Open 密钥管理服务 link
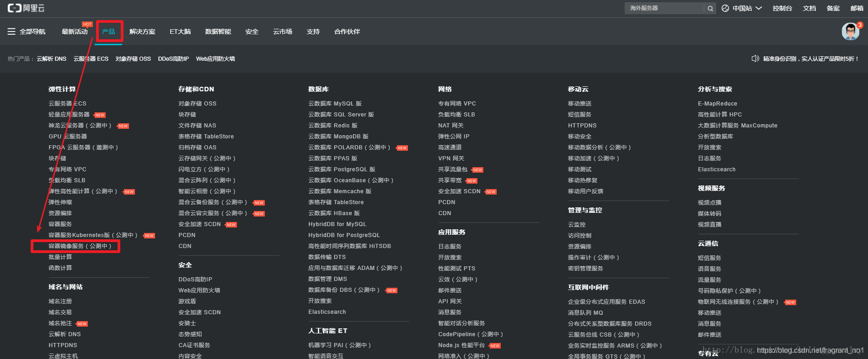The image size is (868, 359). [585, 269]
